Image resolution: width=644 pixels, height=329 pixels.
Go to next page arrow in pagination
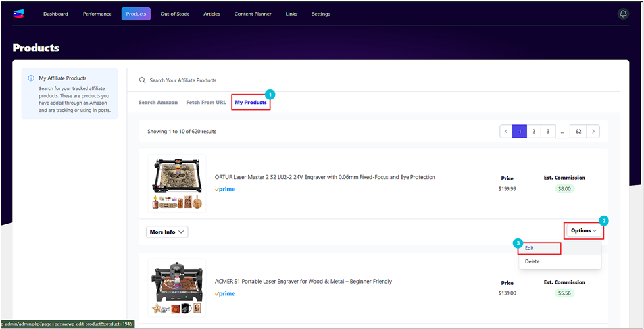pyautogui.click(x=593, y=131)
